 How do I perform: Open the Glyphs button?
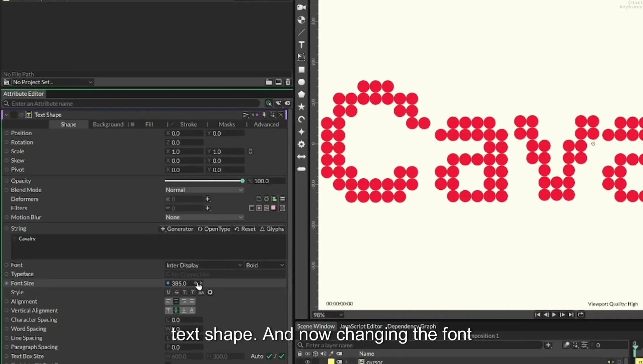click(x=272, y=229)
